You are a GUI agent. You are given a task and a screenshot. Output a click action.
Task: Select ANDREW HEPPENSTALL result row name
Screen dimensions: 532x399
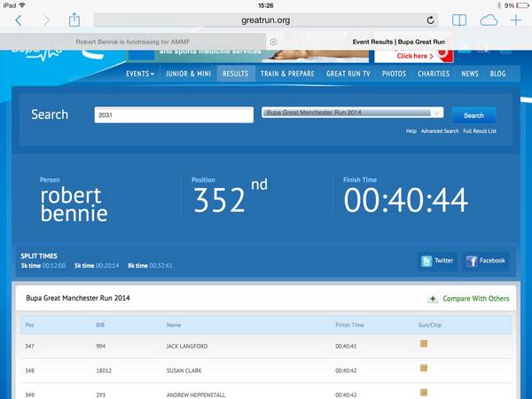196,395
